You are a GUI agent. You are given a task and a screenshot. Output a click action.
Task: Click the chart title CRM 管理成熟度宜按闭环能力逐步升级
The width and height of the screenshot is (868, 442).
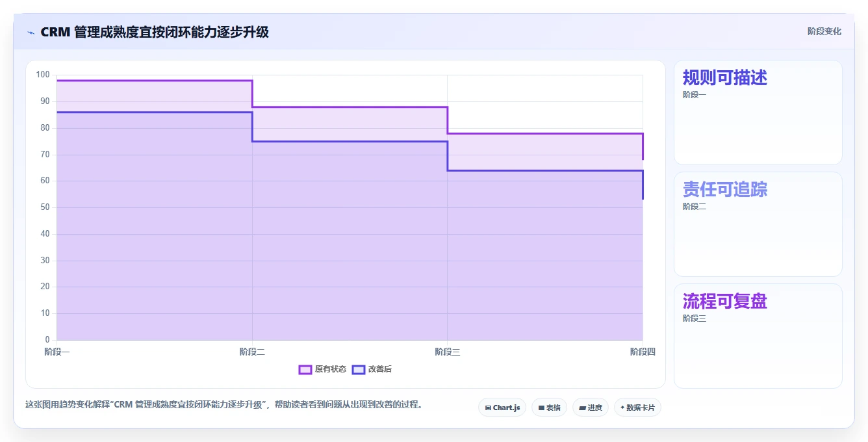[155, 32]
